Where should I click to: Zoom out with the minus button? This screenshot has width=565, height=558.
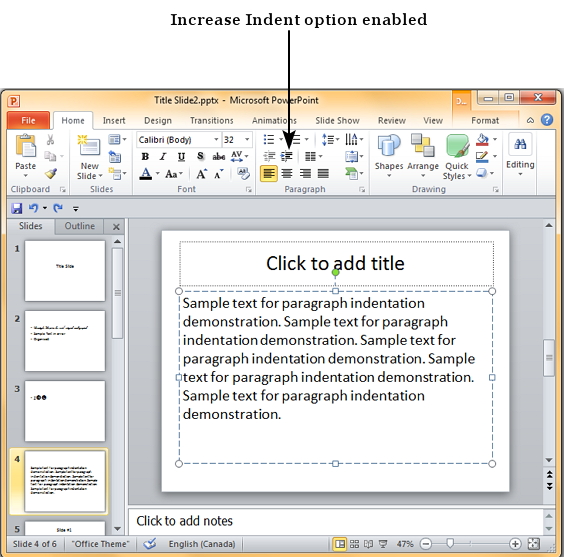(x=426, y=544)
